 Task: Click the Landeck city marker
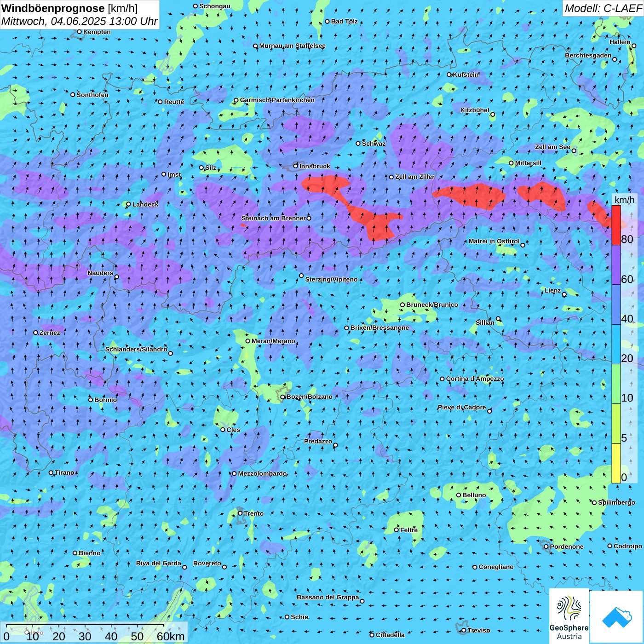click(x=129, y=204)
